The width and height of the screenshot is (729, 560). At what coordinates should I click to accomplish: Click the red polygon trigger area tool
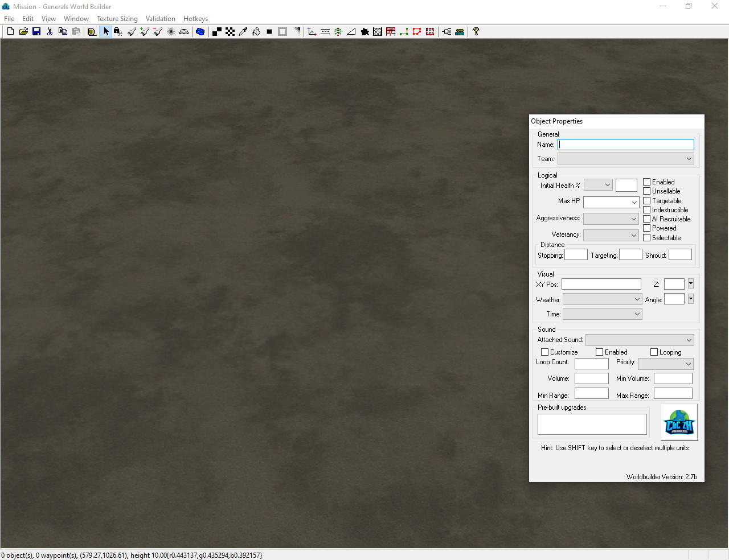(417, 32)
